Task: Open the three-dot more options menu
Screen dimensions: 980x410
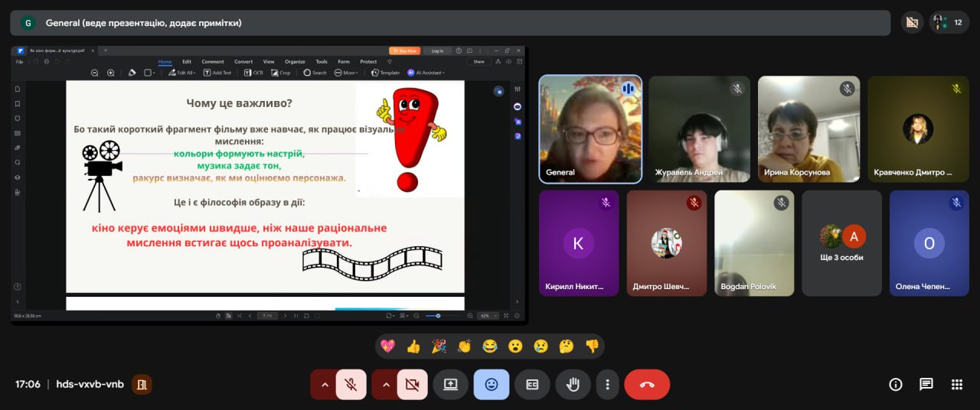Action: (x=607, y=384)
